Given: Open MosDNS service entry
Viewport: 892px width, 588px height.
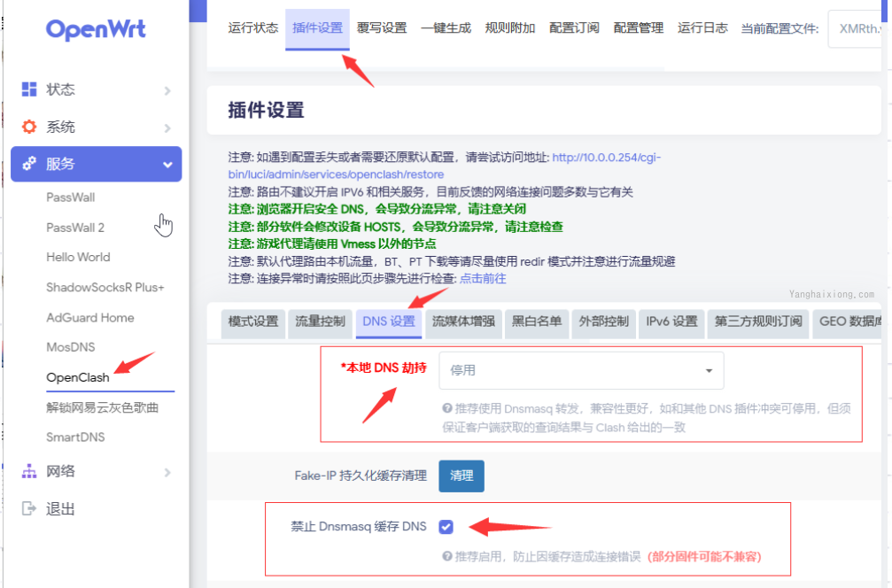Looking at the screenshot, I should (71, 347).
